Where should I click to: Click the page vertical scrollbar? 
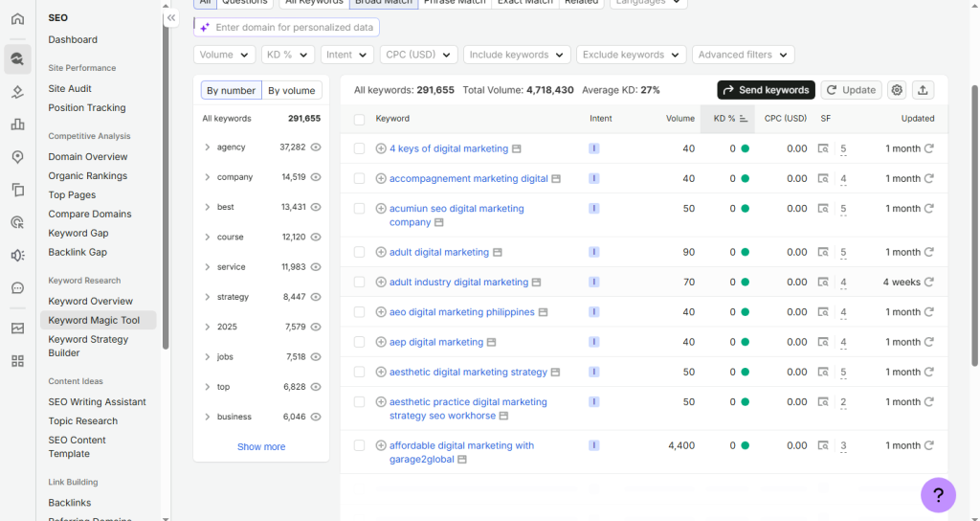974,225
